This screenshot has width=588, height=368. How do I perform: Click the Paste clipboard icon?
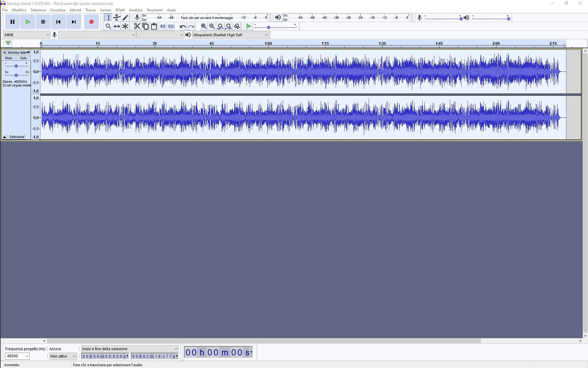point(154,26)
